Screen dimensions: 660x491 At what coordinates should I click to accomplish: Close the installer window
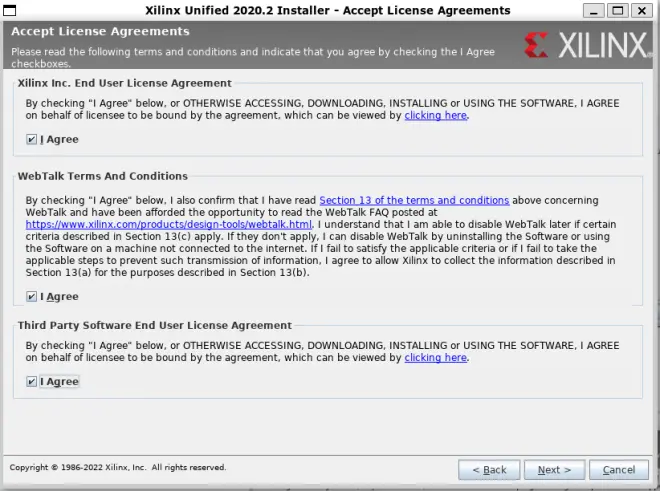tap(641, 11)
